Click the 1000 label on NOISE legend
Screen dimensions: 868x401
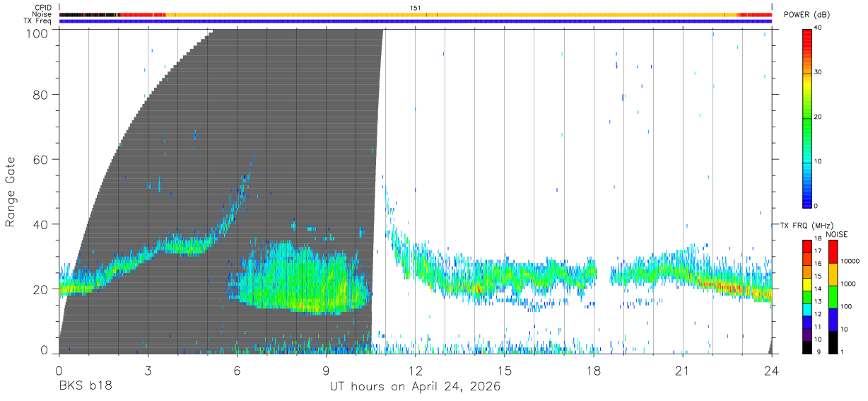[x=848, y=284]
